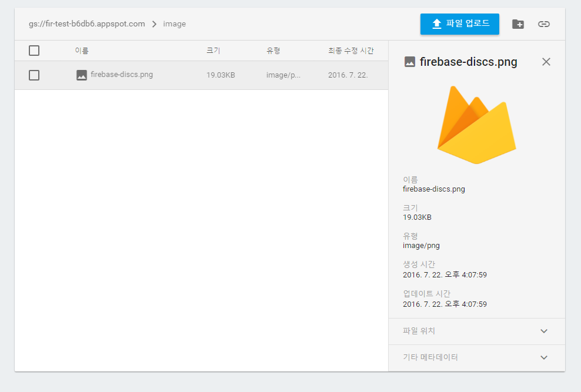Click the breadcrumb chevron separator
The height and width of the screenshot is (392, 581).
coord(154,24)
